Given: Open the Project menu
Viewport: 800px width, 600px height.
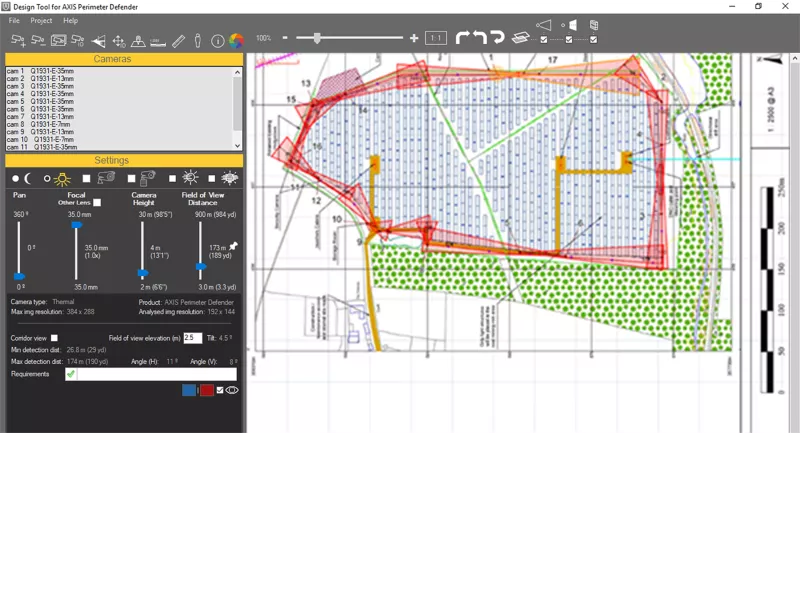Looking at the screenshot, I should [41, 19].
